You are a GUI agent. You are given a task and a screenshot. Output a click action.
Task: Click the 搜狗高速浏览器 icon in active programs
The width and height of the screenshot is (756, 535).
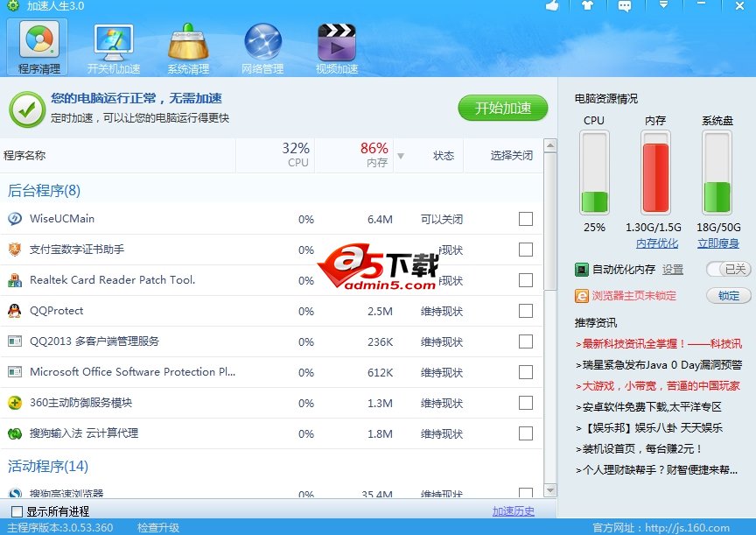pyautogui.click(x=15, y=493)
